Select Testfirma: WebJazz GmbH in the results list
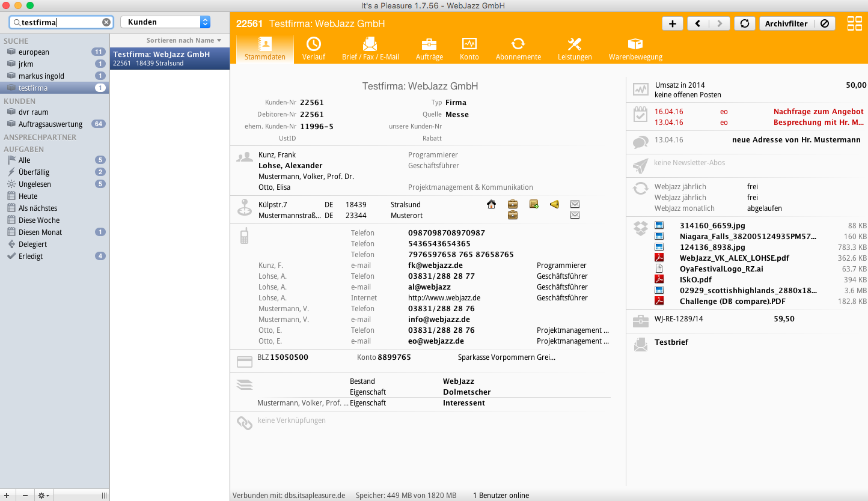Screen dimensions: 868x501 (x=170, y=58)
